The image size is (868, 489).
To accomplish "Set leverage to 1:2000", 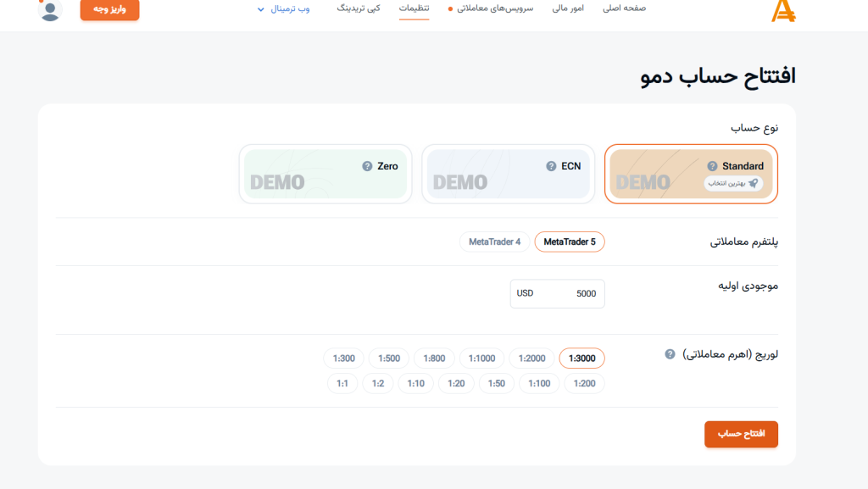I will (532, 358).
